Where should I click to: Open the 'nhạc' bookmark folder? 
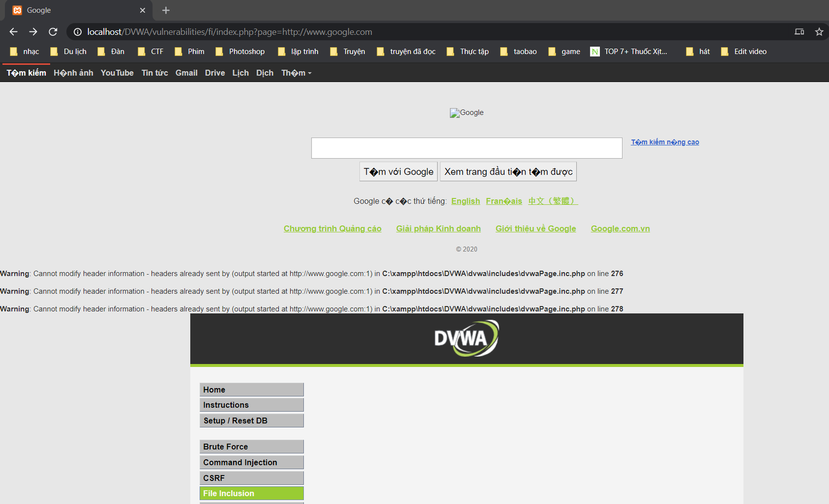tap(25, 51)
